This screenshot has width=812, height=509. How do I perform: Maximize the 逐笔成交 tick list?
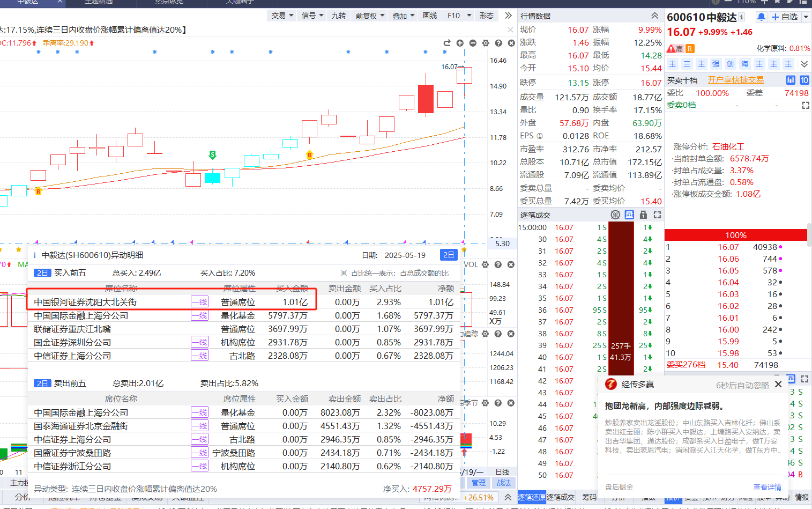[657, 215]
